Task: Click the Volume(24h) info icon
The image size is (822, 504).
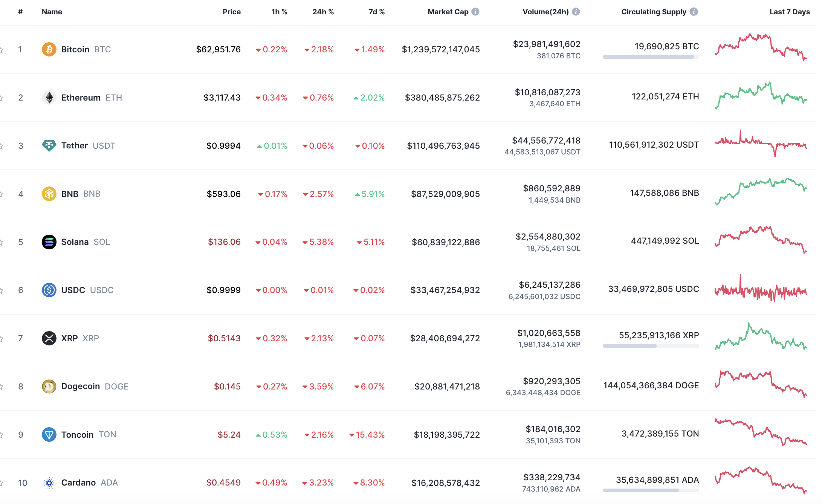Action: pyautogui.click(x=576, y=12)
